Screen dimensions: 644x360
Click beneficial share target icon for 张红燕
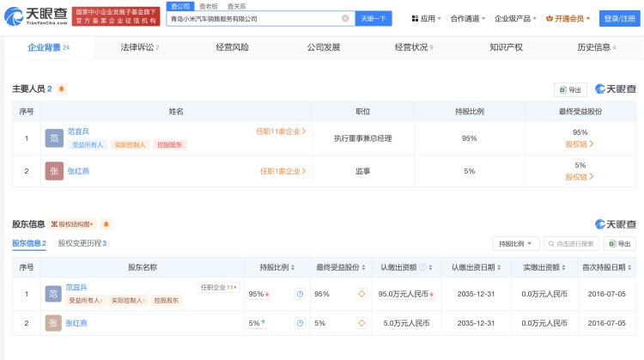361,323
